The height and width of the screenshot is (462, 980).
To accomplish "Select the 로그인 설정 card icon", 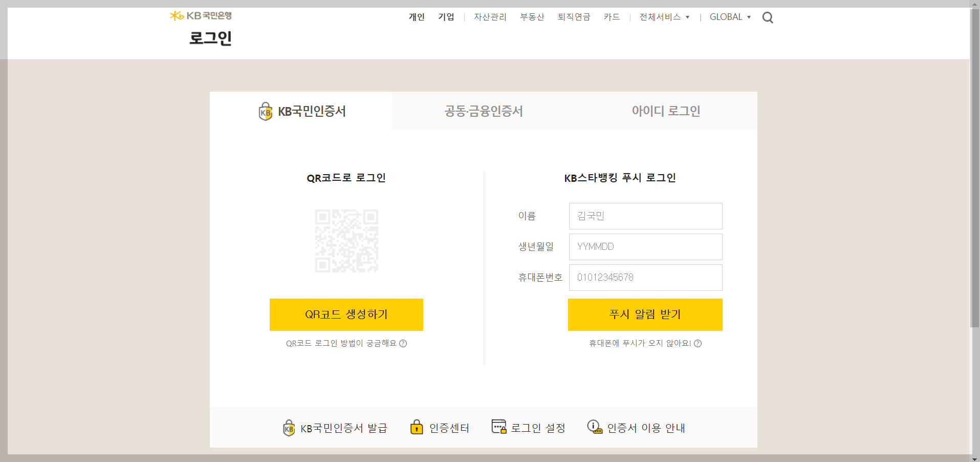I will pyautogui.click(x=498, y=426).
